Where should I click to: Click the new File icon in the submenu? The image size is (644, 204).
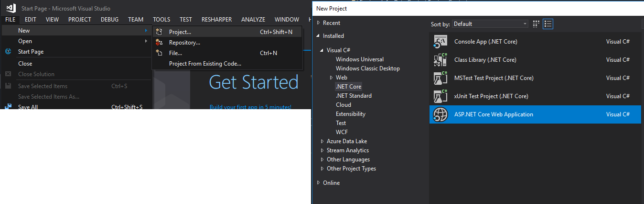tap(159, 53)
